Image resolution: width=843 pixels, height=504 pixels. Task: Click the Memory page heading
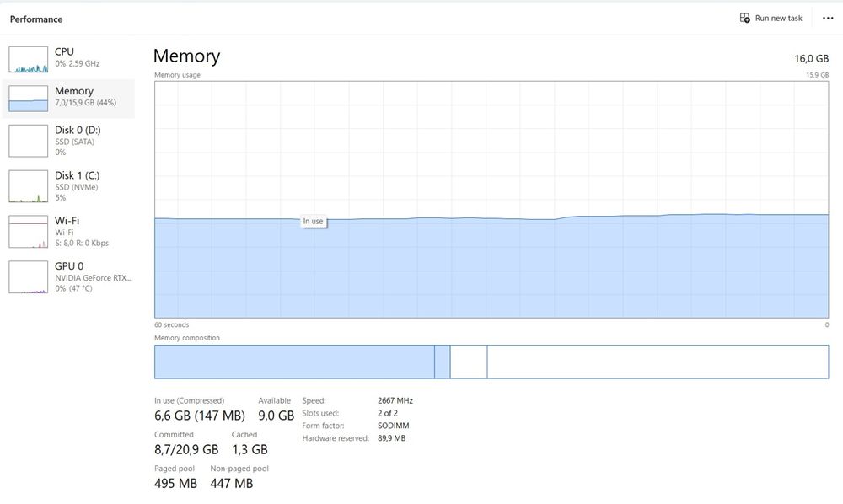pos(186,56)
